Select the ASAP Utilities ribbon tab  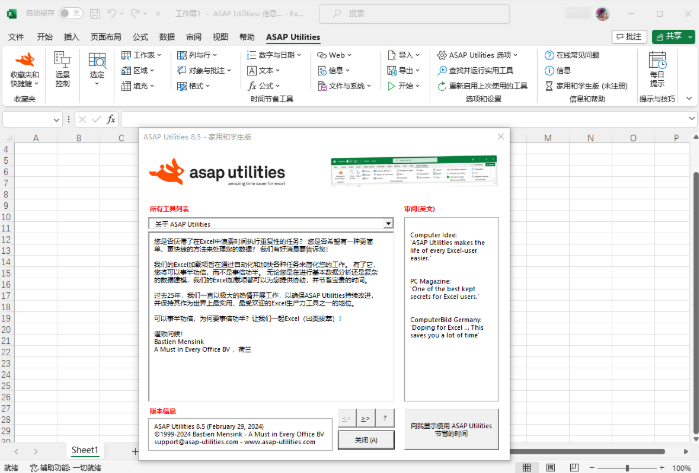(x=293, y=37)
